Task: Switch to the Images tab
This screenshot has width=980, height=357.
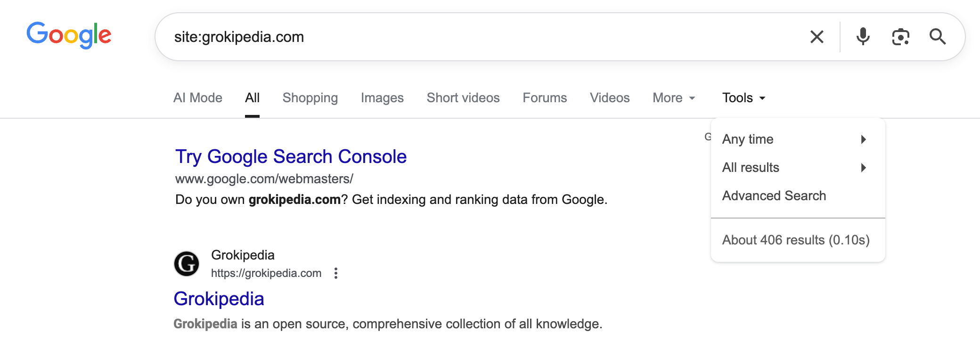Action: (x=382, y=98)
